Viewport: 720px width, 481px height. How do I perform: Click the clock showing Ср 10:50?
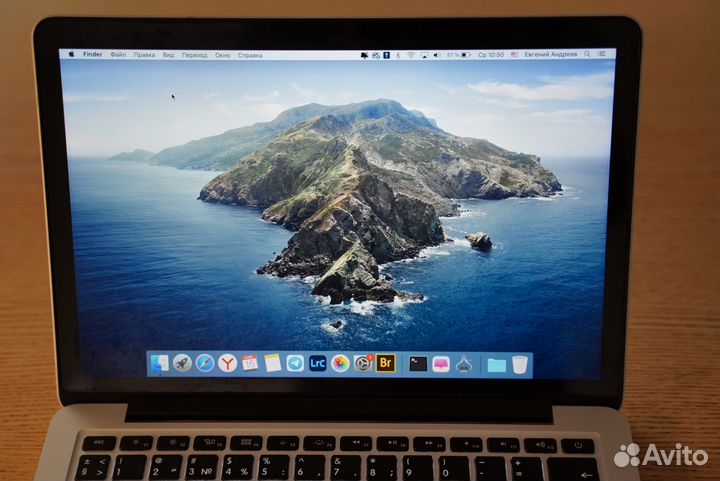pos(491,55)
